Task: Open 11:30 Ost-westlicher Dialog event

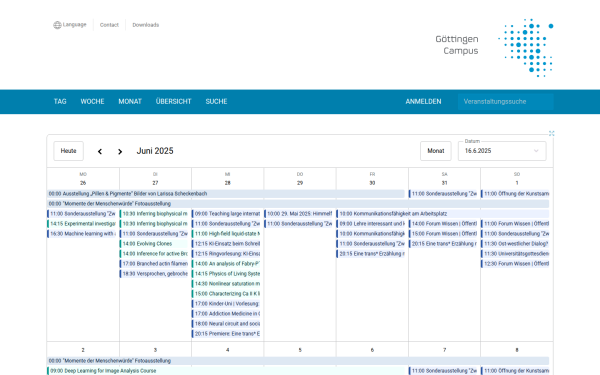Action: (x=515, y=243)
